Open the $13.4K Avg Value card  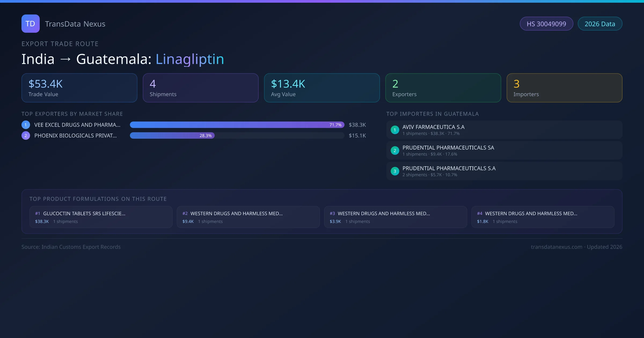pos(322,88)
